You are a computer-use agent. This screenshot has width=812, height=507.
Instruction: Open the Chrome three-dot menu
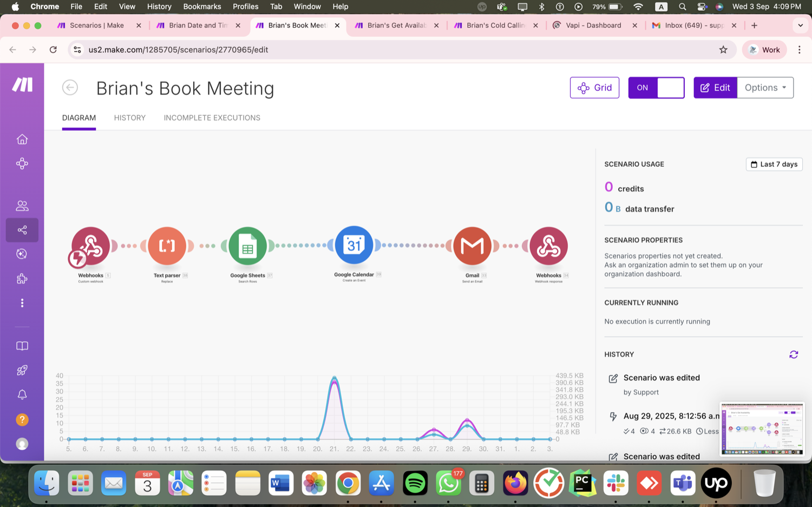click(x=800, y=50)
